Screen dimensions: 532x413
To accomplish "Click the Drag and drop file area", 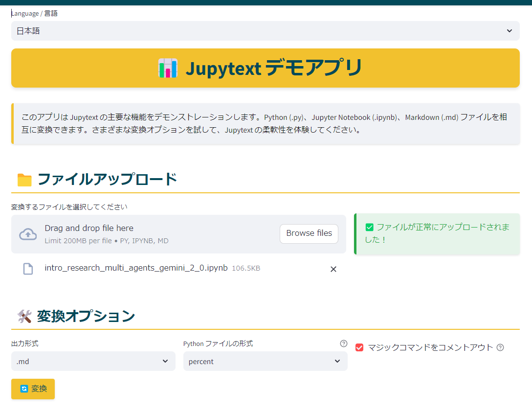I will click(x=147, y=234).
